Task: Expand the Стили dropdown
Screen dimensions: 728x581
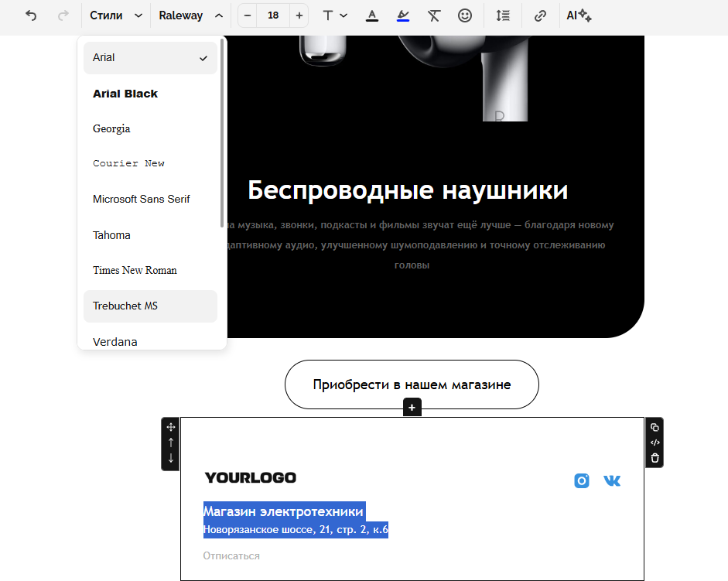Action: click(x=116, y=15)
